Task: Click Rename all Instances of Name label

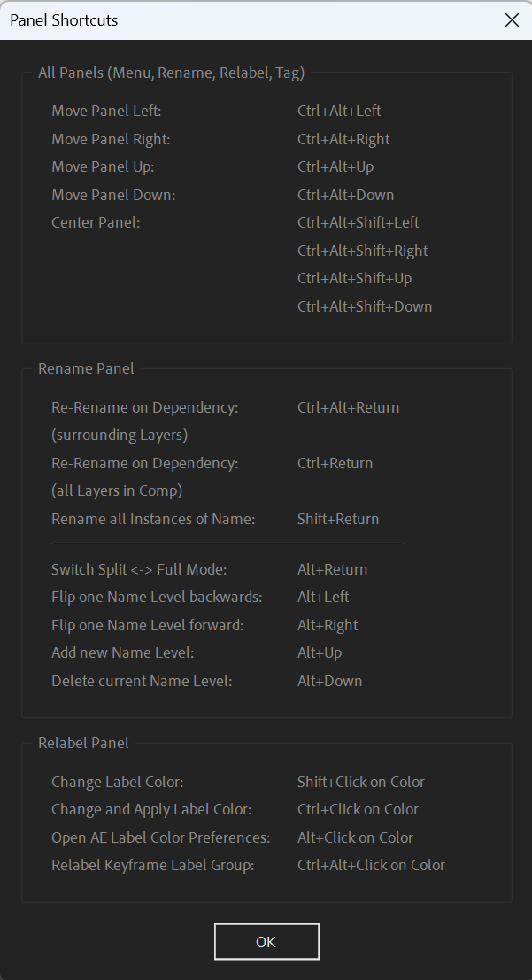Action: tap(153, 520)
